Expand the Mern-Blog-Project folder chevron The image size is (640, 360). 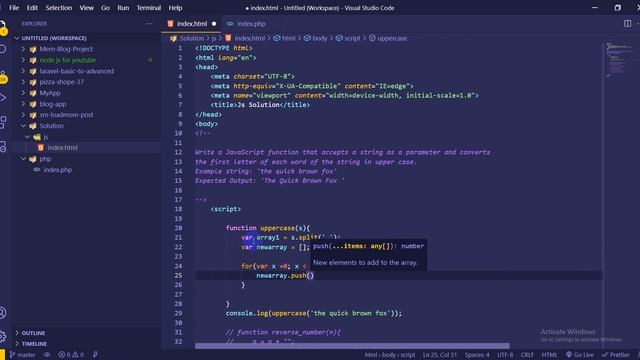point(23,49)
